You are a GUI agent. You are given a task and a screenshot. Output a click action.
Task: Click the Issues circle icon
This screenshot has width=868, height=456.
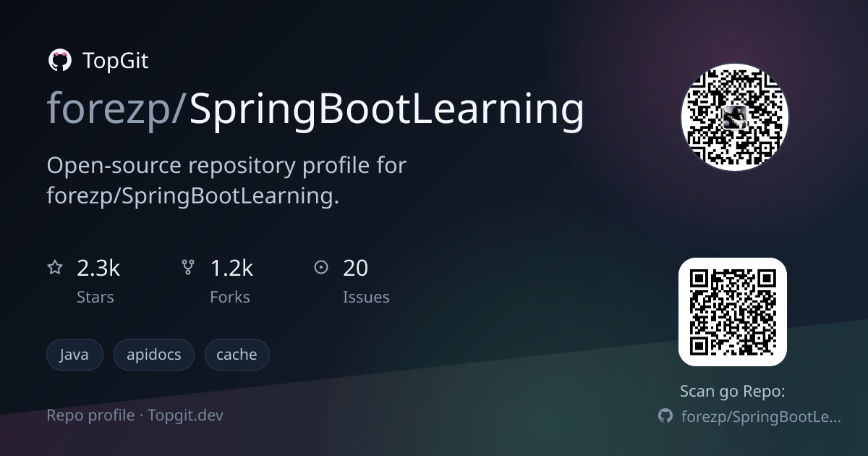pos(321,268)
